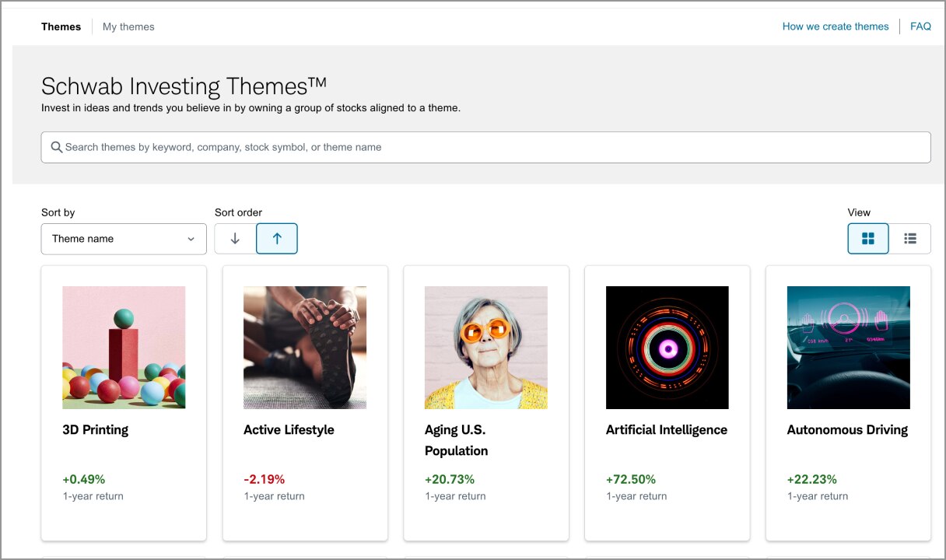The width and height of the screenshot is (946, 560).
Task: Open the My themes tab
Action: click(x=128, y=26)
